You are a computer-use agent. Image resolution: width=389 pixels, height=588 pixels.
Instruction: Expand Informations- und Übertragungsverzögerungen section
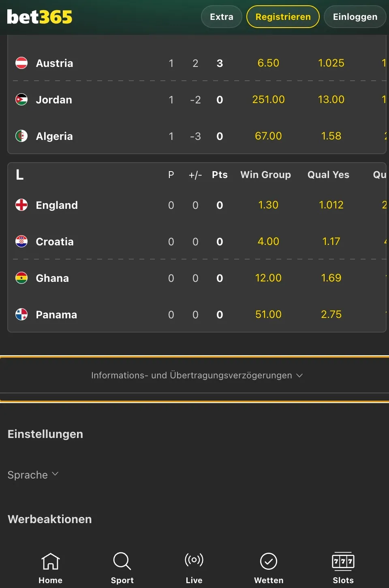click(197, 375)
